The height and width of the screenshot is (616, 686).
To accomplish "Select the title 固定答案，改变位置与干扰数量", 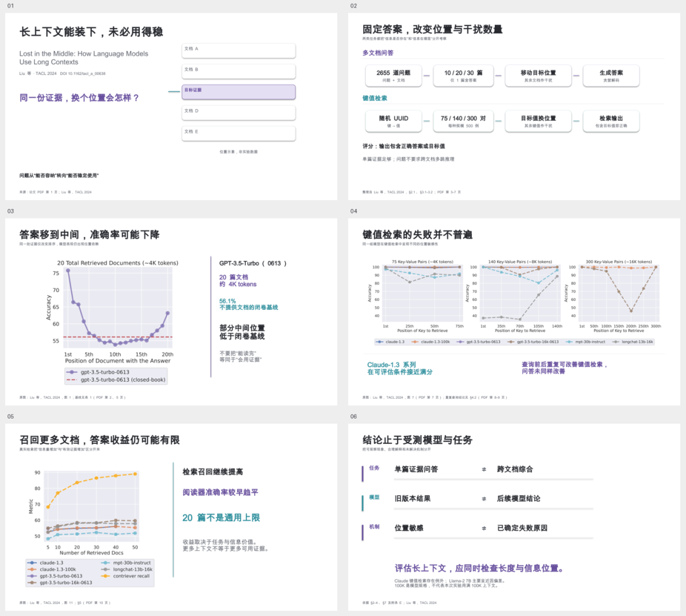I will (x=433, y=29).
